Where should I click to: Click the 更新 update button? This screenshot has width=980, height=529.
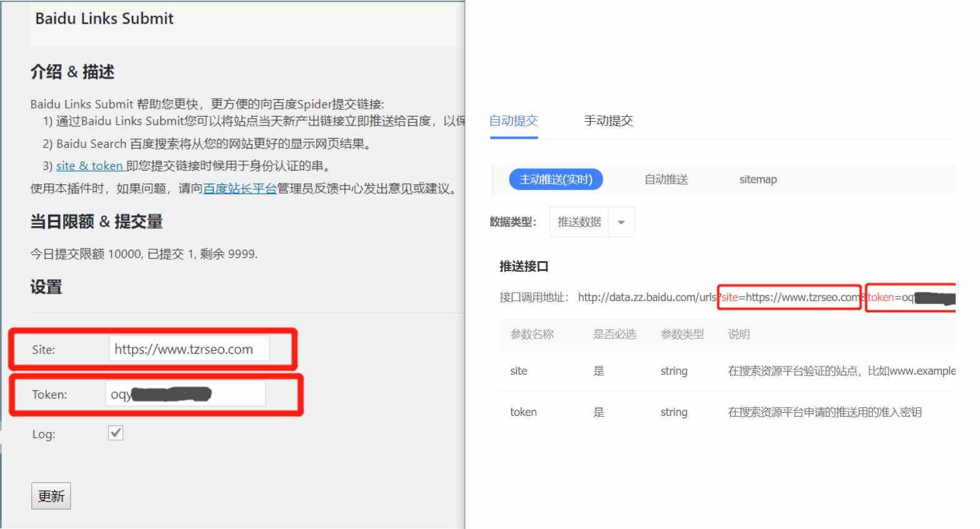(51, 496)
